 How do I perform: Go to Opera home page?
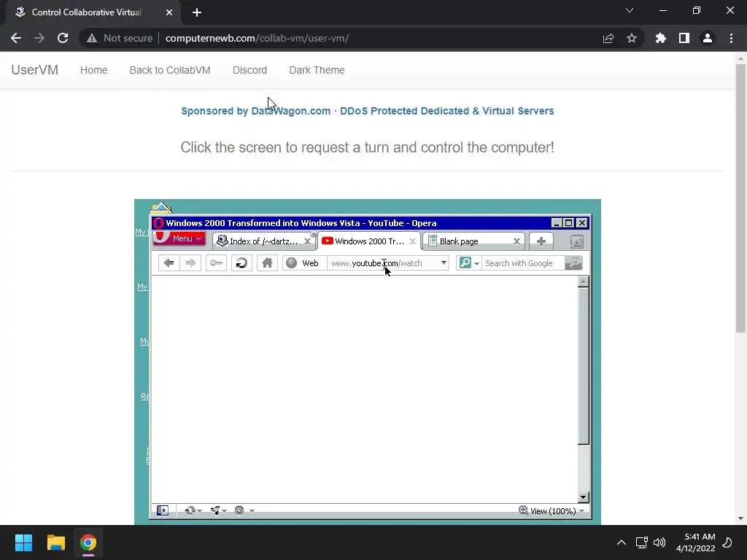[x=267, y=262]
